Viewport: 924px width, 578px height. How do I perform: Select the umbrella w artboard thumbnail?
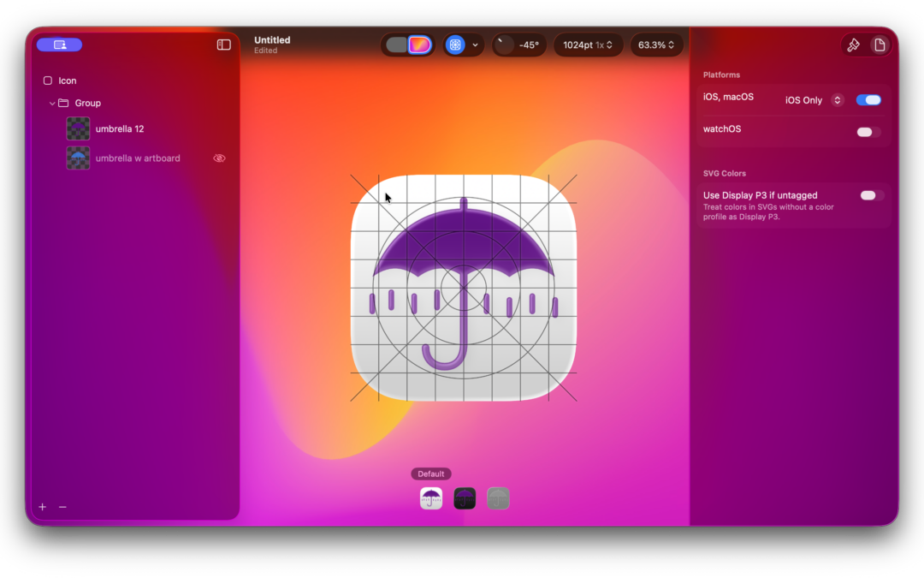click(x=78, y=158)
